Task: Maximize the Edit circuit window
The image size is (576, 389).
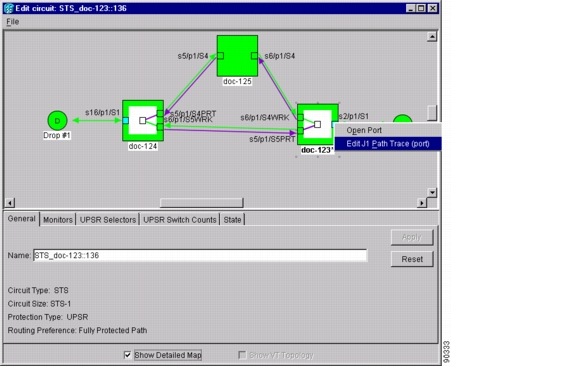Action: (x=421, y=8)
